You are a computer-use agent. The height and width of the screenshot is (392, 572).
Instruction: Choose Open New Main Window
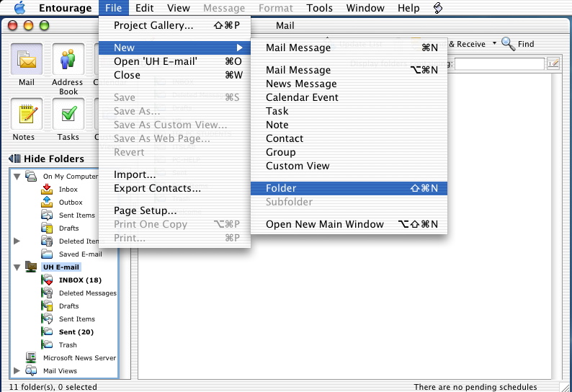click(x=349, y=224)
